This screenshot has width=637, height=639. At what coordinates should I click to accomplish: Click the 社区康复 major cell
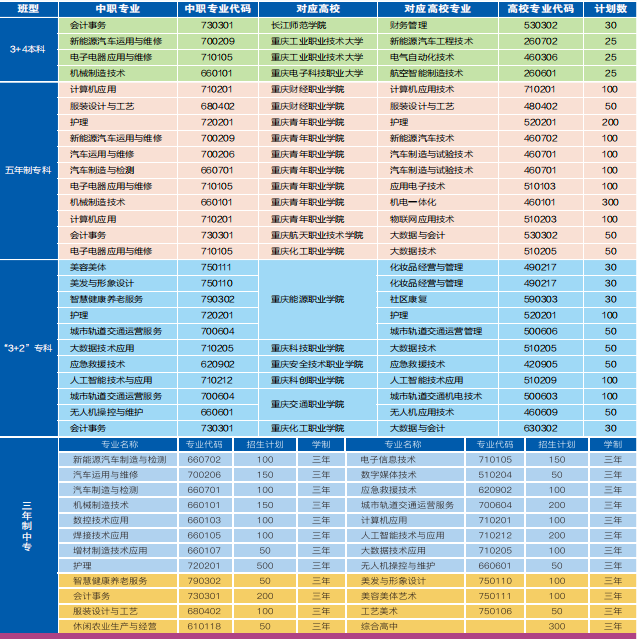point(408,299)
